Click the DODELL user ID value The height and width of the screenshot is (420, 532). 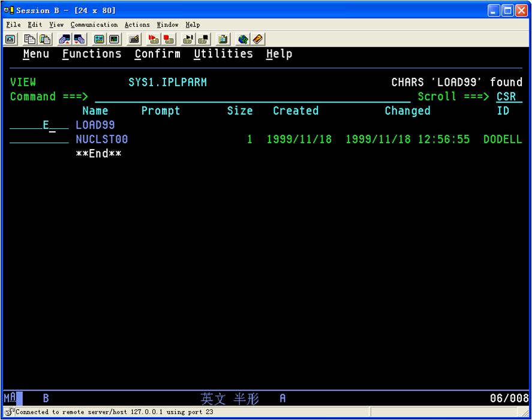pos(503,140)
